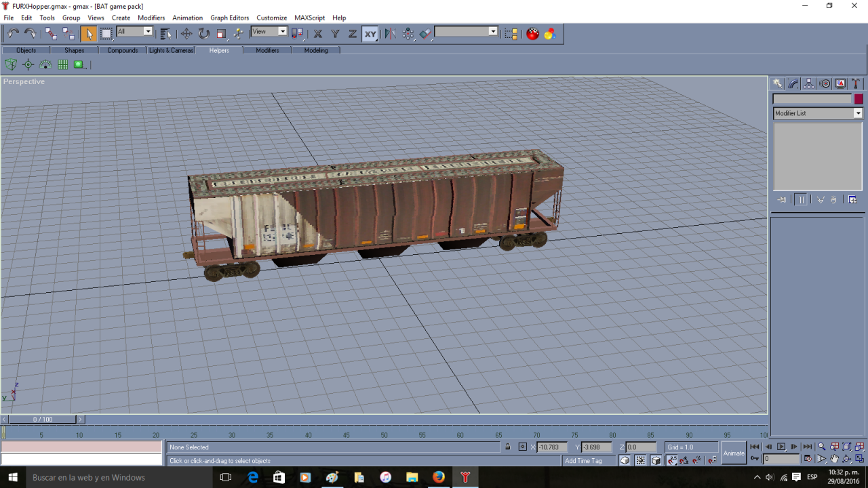Create a Grid helper object
Screen dimensions: 868x488
(x=62, y=64)
